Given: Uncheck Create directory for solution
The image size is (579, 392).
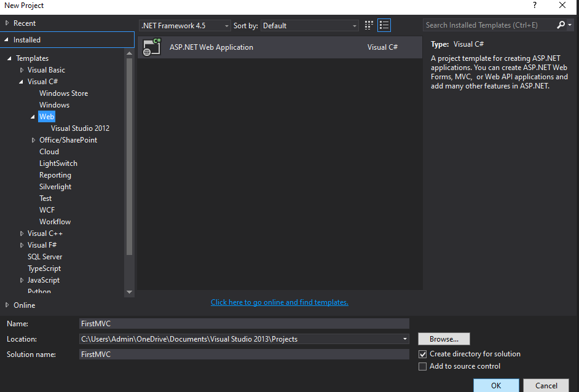Looking at the screenshot, I should pyautogui.click(x=422, y=354).
